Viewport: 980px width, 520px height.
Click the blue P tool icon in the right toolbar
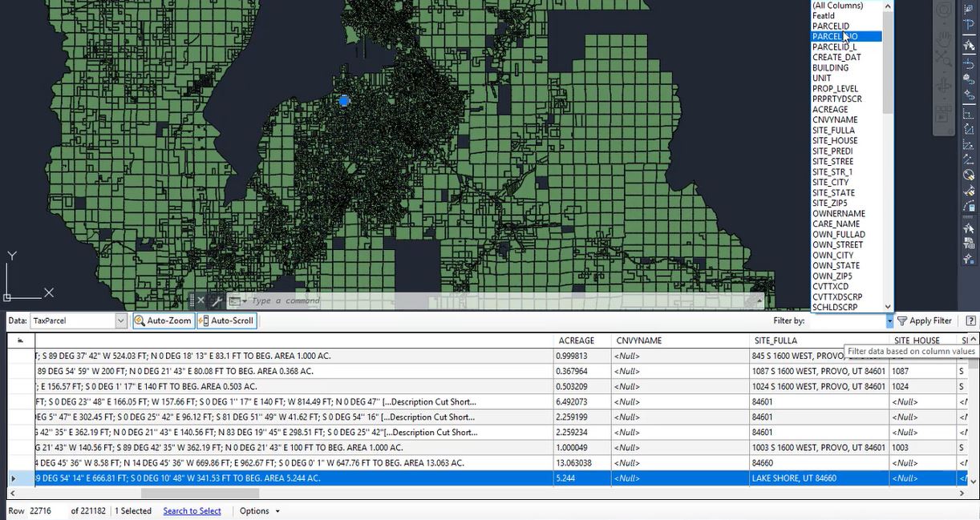(x=969, y=23)
